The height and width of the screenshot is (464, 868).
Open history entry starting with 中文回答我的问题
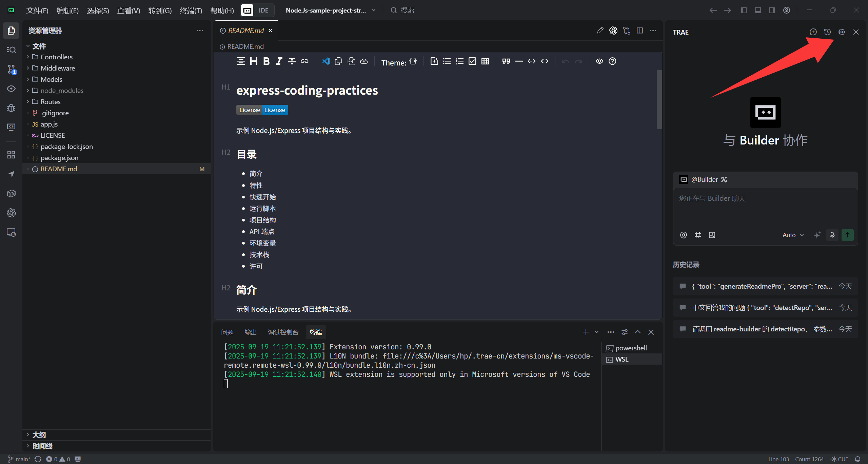tap(765, 308)
